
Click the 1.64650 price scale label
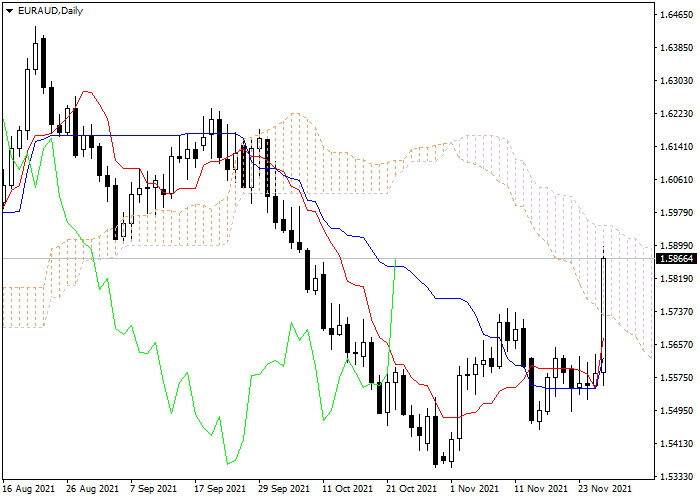[x=676, y=15]
